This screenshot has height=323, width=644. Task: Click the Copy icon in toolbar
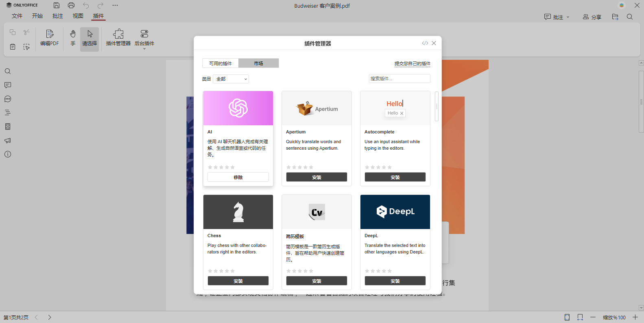pyautogui.click(x=13, y=32)
